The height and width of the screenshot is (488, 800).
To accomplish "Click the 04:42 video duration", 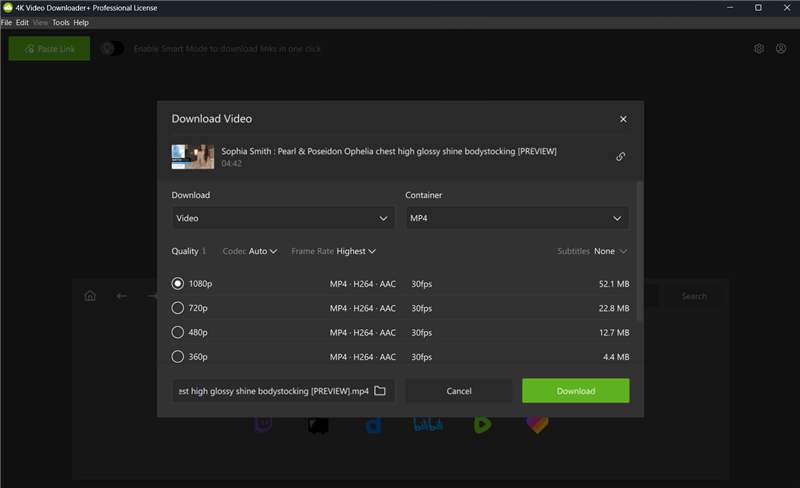I will (232, 163).
